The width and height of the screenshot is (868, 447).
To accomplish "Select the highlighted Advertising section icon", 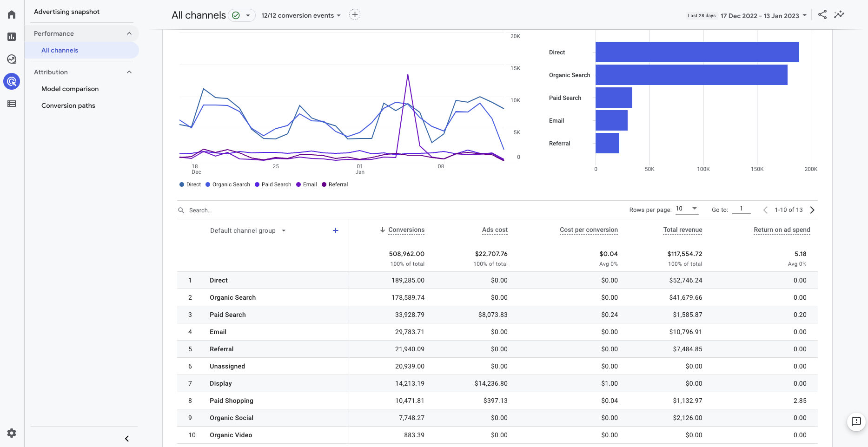I will [12, 81].
